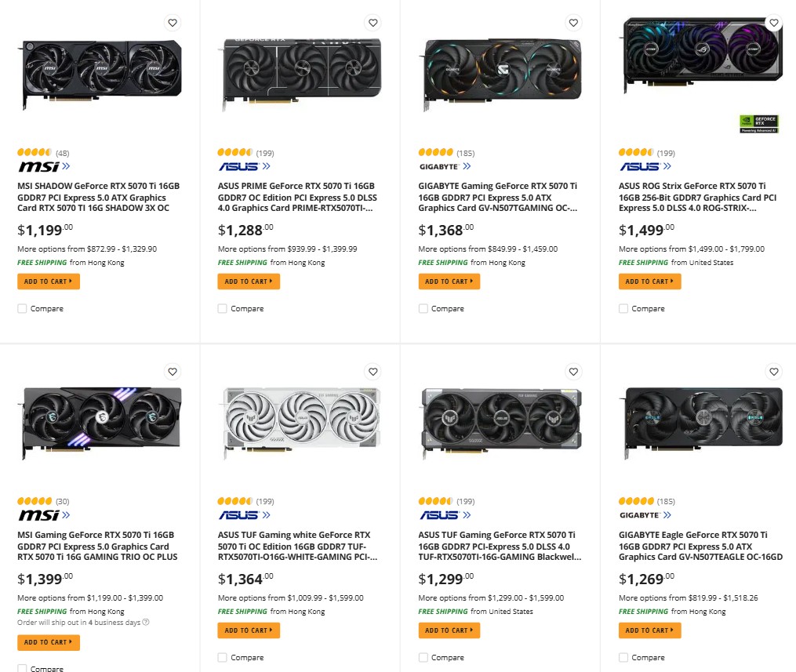The height and width of the screenshot is (672, 796).
Task: Click the wishlist heart on the GIGABYTE Eagle card
Action: pos(774,372)
